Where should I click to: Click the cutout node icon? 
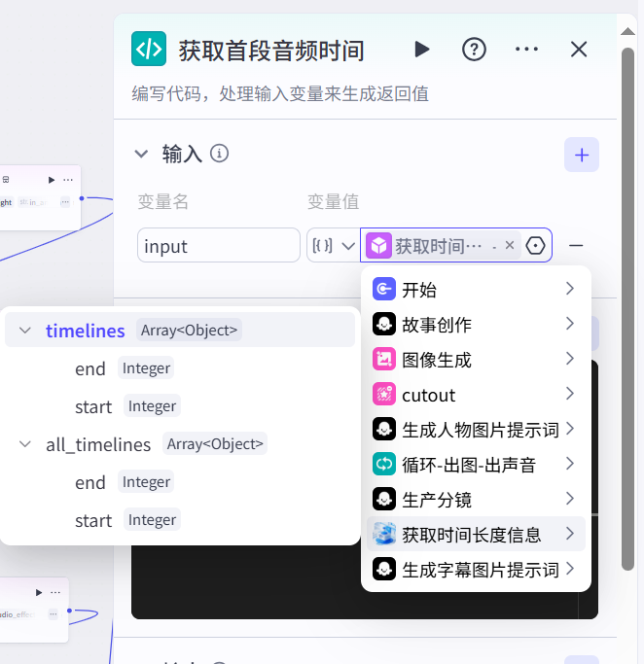coord(384,395)
